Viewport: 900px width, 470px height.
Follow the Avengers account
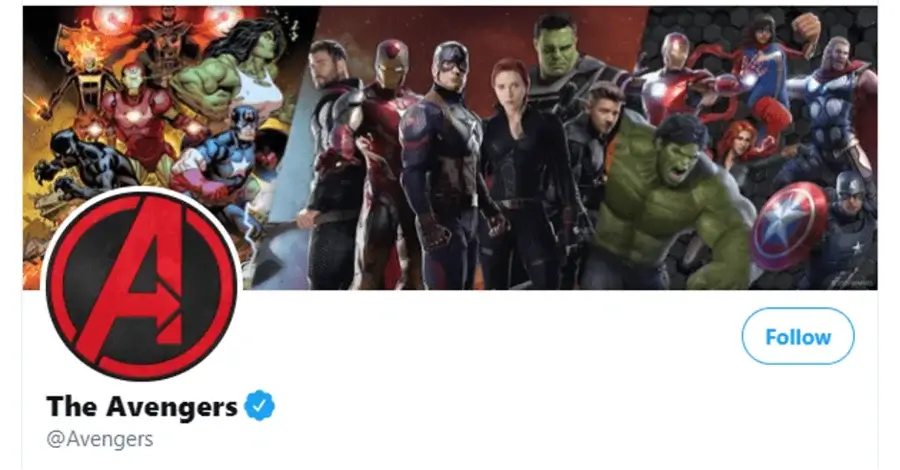tap(798, 336)
